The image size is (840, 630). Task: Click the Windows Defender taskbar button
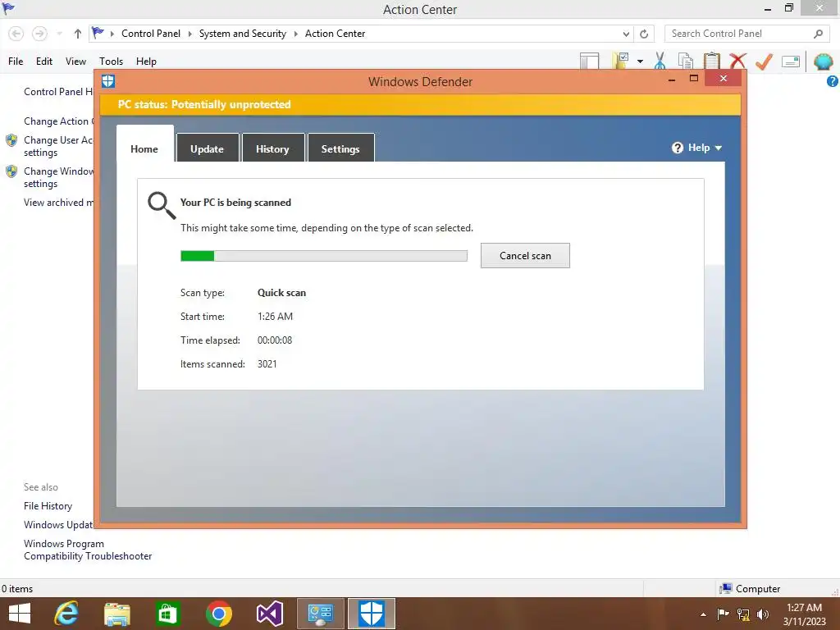372,614
